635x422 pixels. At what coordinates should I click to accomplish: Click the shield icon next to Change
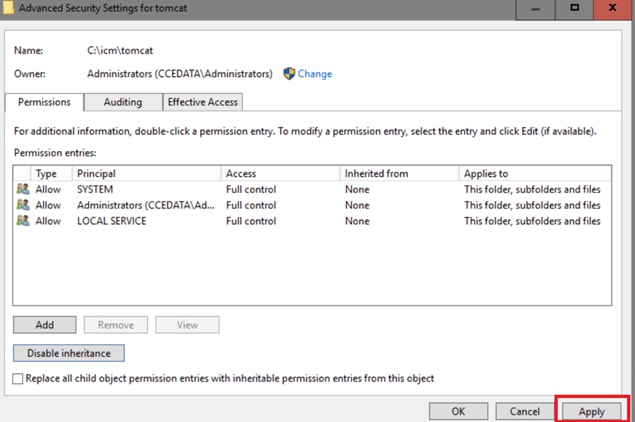click(x=289, y=74)
